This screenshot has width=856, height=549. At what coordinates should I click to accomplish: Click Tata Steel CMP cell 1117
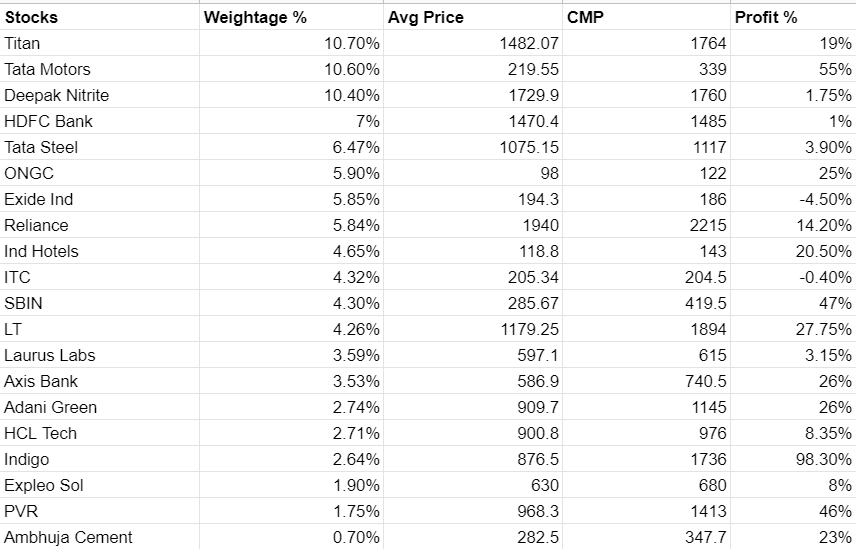pos(646,147)
